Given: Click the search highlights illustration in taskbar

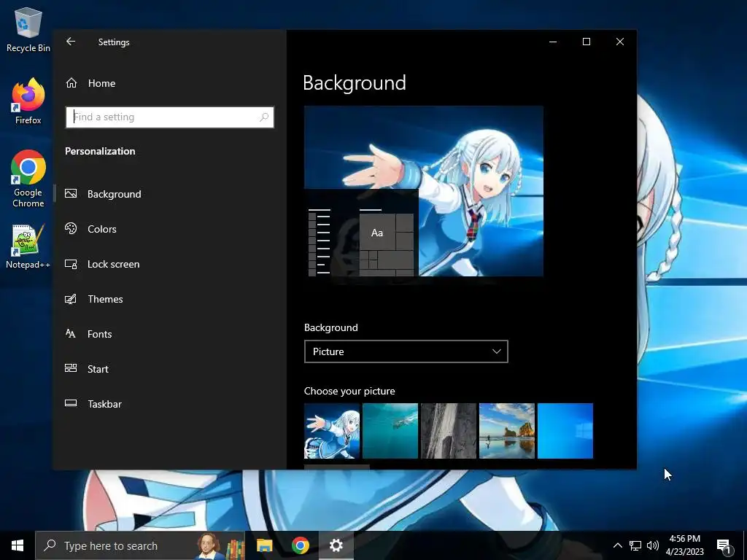Looking at the screenshot, I should (220, 545).
